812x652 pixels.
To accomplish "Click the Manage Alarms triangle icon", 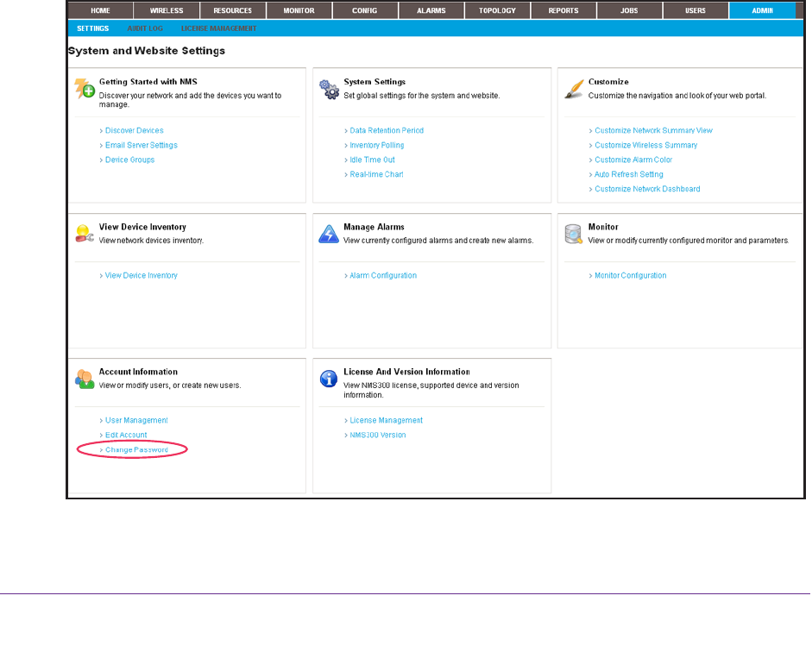I will pos(329,234).
